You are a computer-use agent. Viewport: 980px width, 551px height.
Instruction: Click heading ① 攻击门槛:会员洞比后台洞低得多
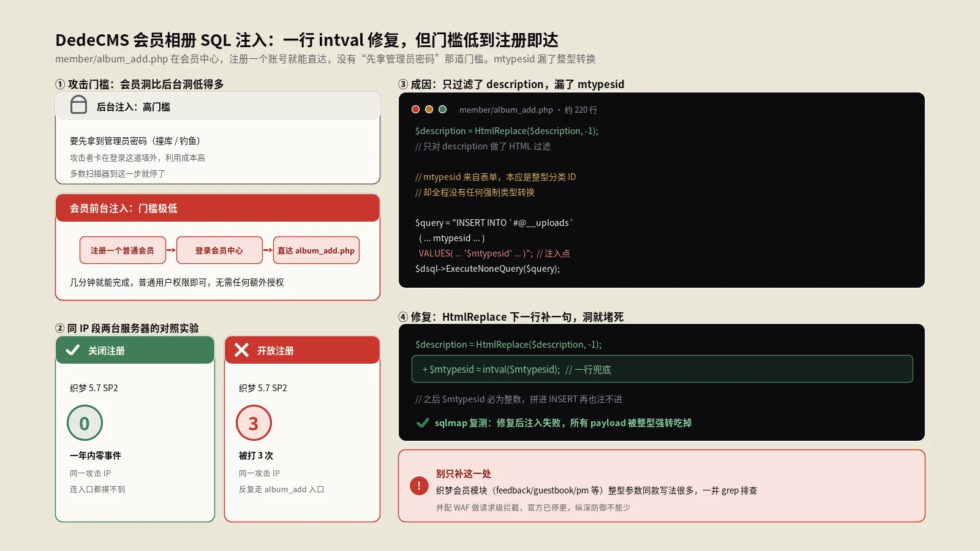[140, 84]
